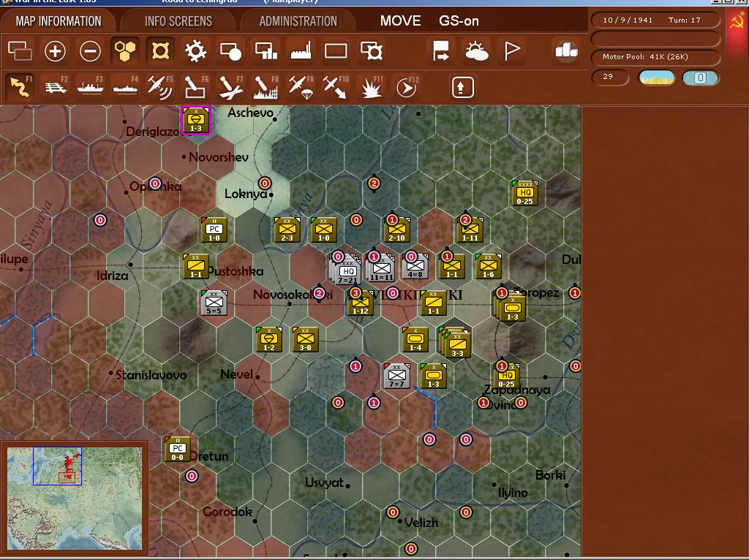Click the rectangle with circle icon
Image resolution: width=749 pixels, height=560 pixels.
230,50
